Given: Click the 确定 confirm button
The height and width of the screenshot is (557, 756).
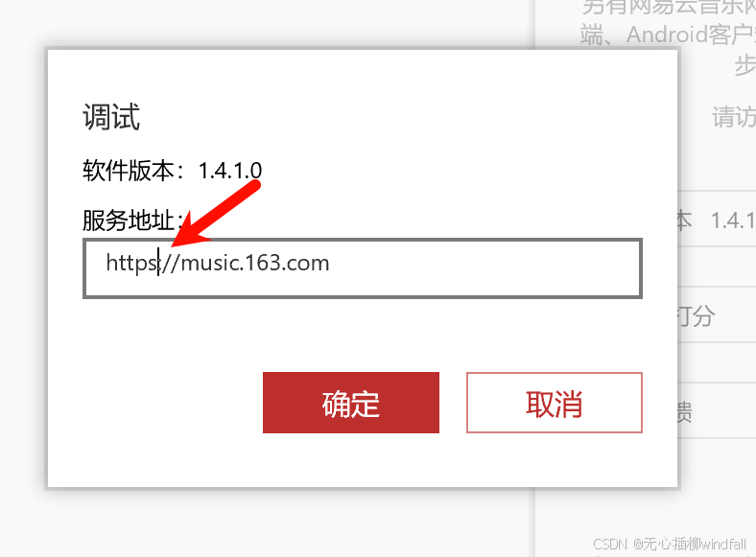Looking at the screenshot, I should [351, 403].
